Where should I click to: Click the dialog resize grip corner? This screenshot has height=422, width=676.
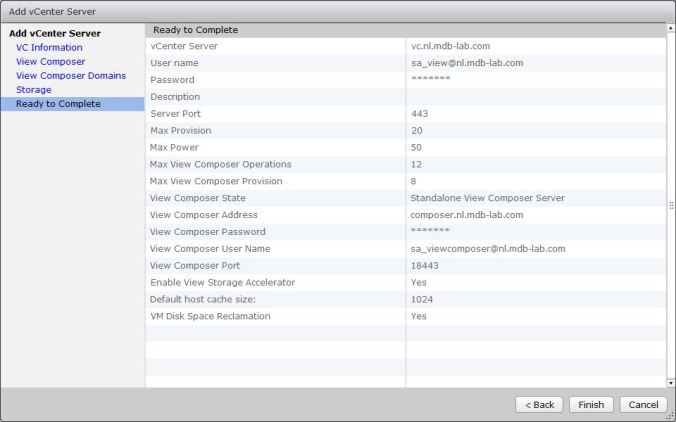[670, 416]
